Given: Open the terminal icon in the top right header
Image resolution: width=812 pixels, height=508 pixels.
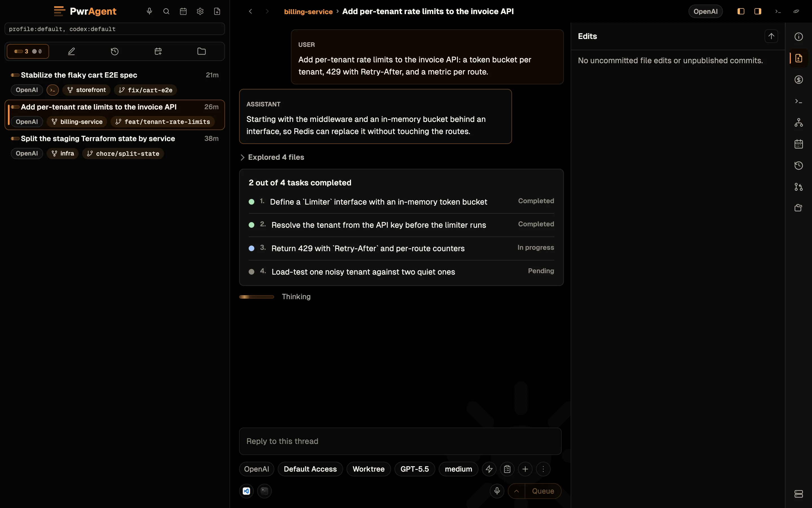Looking at the screenshot, I should pos(778,11).
